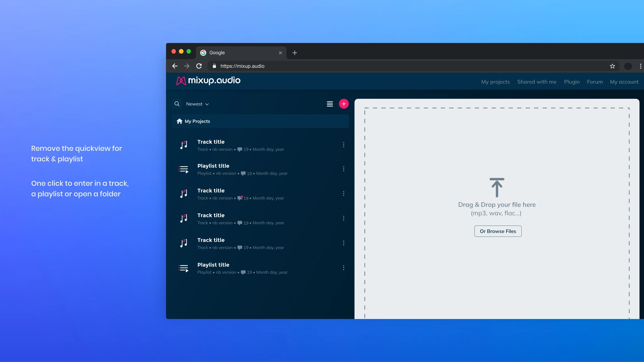
Task: Expand the Newest sort dropdown
Action: point(197,104)
